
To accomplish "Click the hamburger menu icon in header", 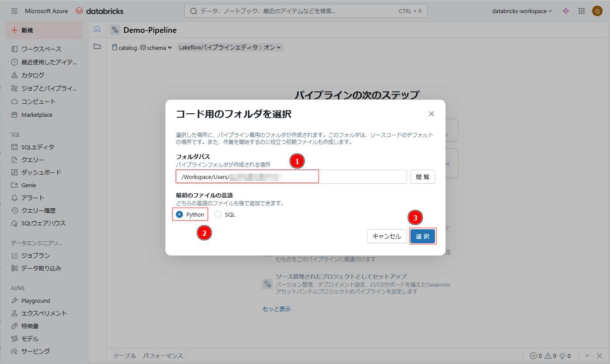I will pyautogui.click(x=14, y=11).
